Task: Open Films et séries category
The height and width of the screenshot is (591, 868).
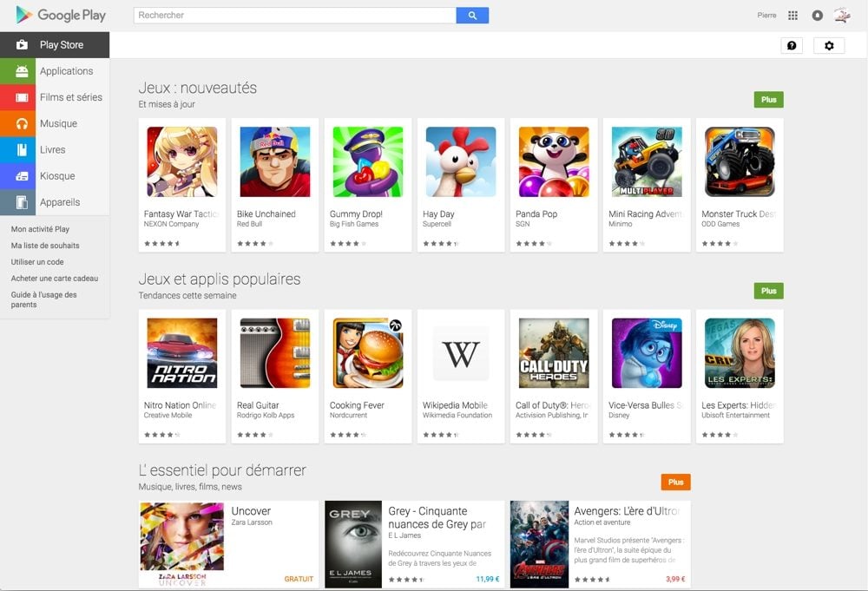Action: pyautogui.click(x=70, y=97)
